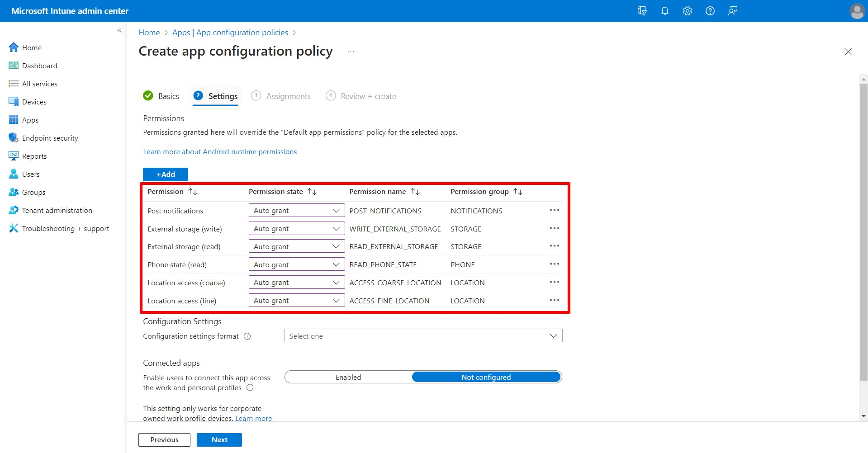Image resolution: width=868 pixels, height=453 pixels.
Task: Open Users from the sidebar
Action: point(30,174)
